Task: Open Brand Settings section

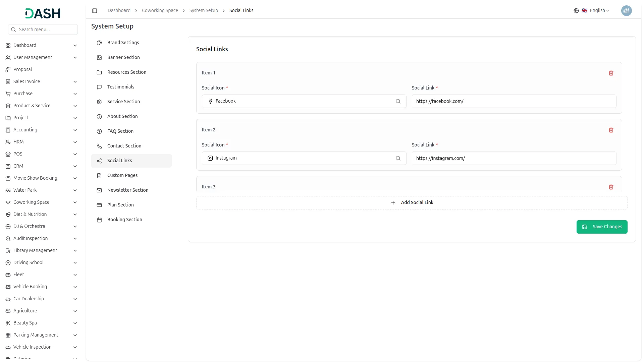Action: pos(123,43)
